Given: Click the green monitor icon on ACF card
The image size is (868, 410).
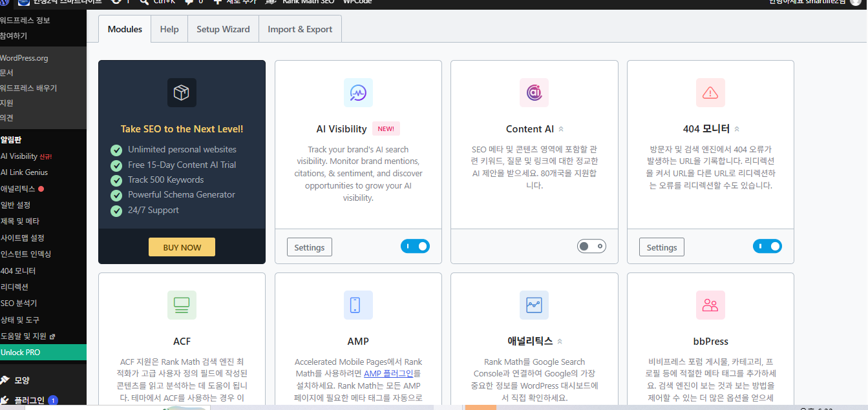Looking at the screenshot, I should point(182,305).
